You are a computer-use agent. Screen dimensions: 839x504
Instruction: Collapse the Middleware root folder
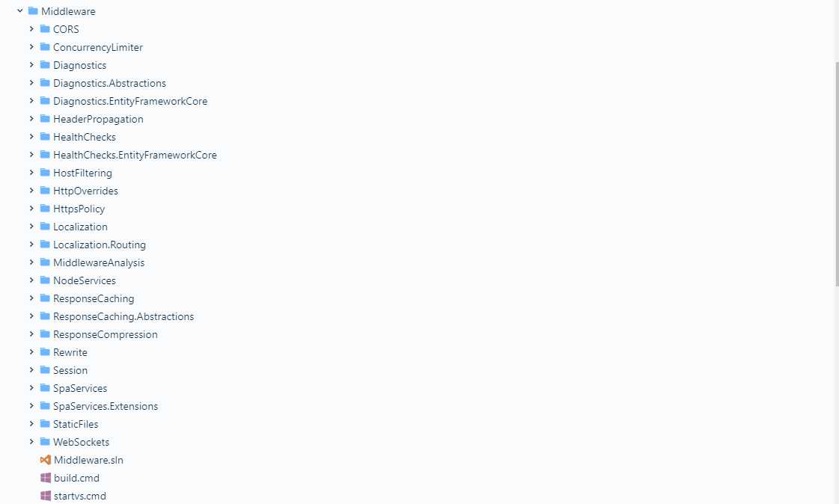(x=19, y=10)
